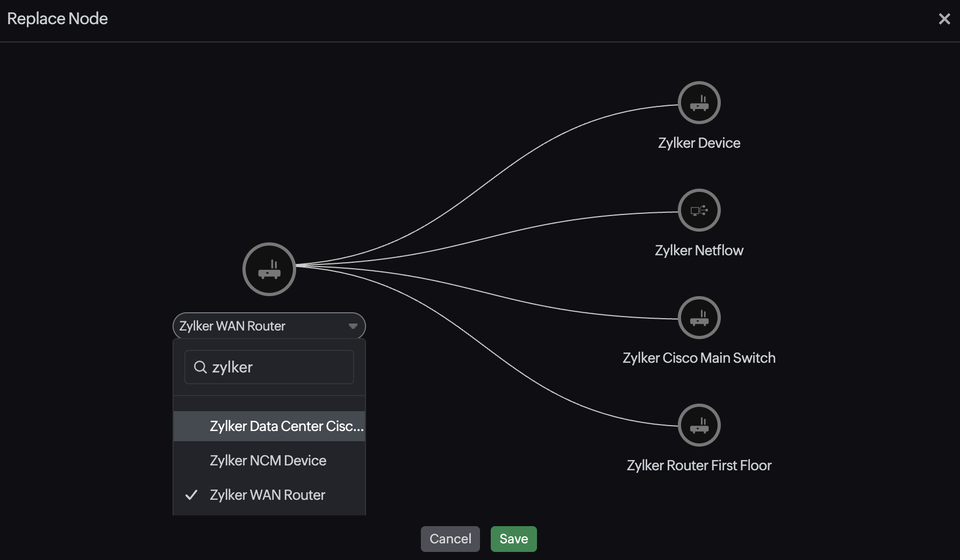Click the Zylker Router First Floor label
This screenshot has width=960, height=560.
click(x=699, y=465)
